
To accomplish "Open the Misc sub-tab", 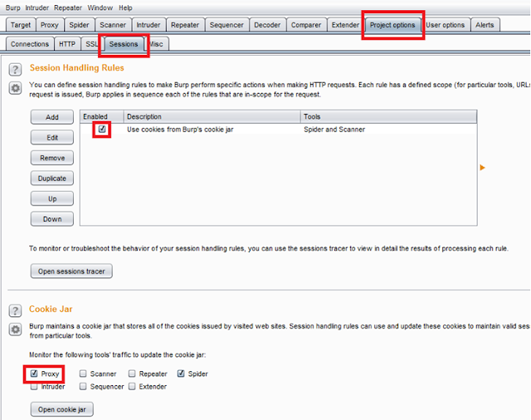I will pyautogui.click(x=157, y=44).
